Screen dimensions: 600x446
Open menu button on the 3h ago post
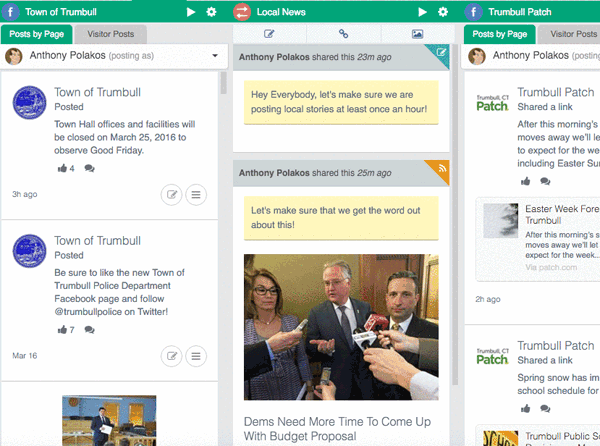click(196, 195)
